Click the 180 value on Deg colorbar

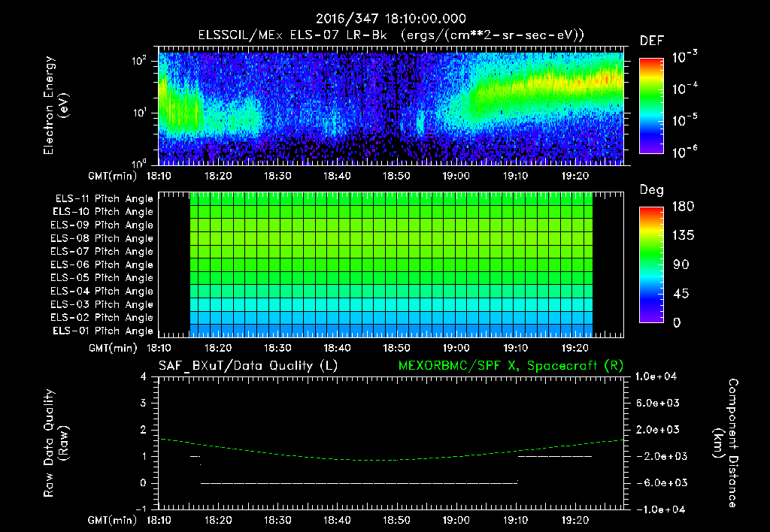683,207
